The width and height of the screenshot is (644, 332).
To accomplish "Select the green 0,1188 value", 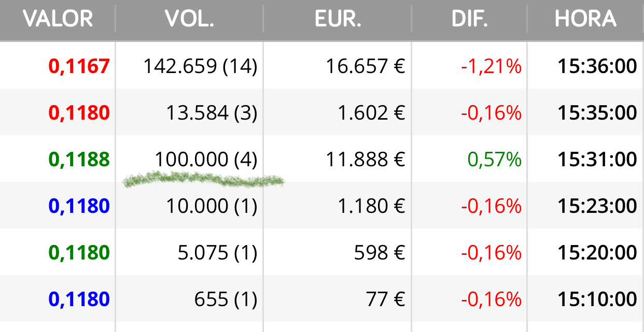I will point(79,160).
